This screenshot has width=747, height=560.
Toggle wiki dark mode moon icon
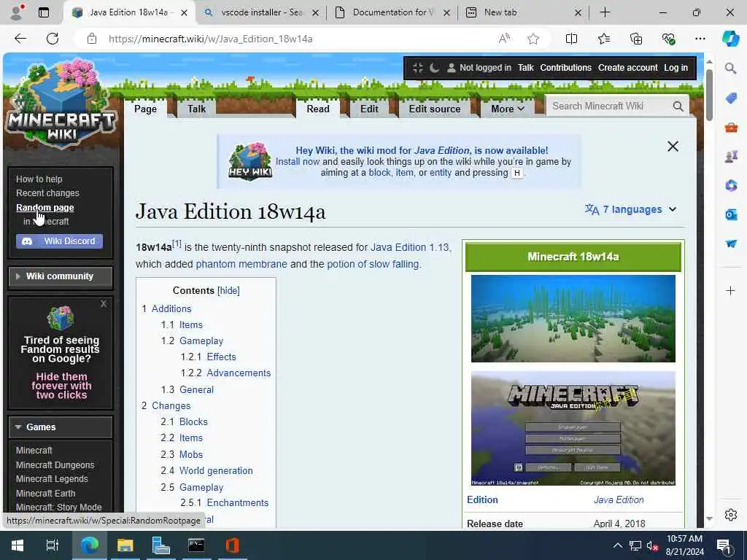pyautogui.click(x=434, y=68)
